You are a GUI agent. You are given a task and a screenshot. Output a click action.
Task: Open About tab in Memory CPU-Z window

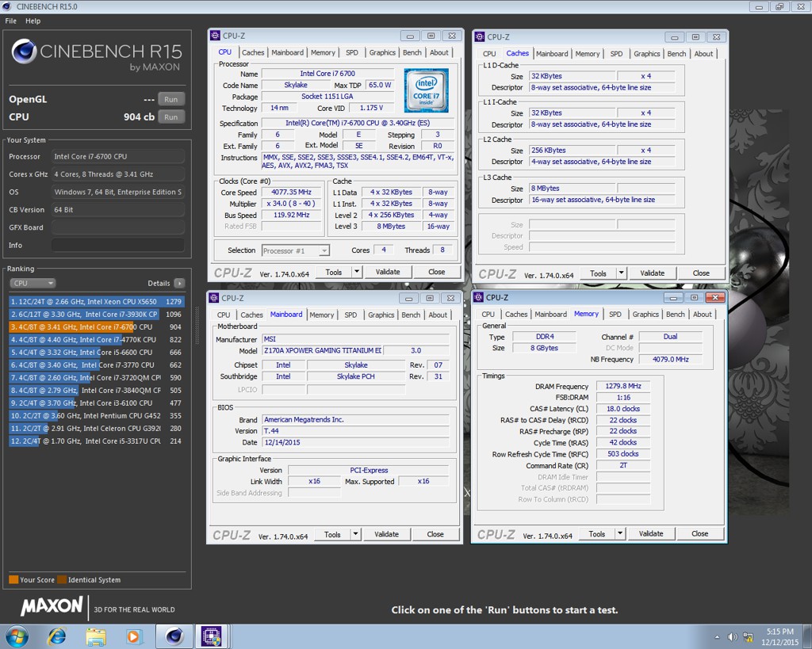703,314
